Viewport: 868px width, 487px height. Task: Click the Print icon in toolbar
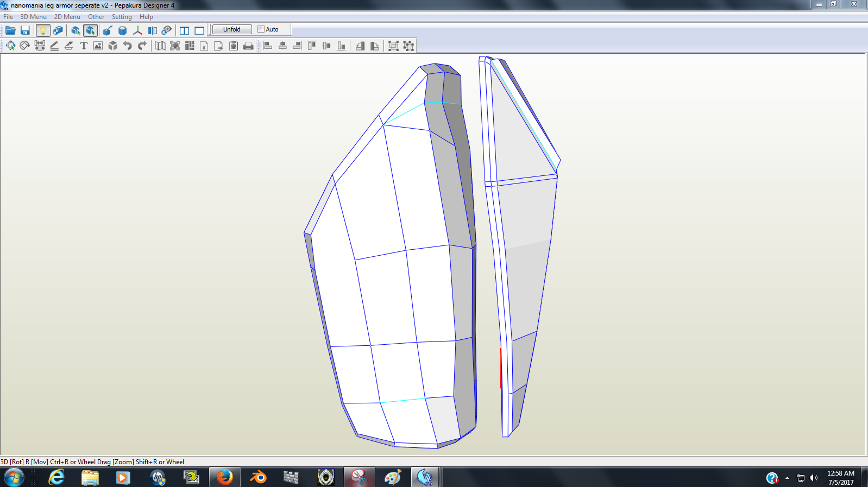(248, 46)
